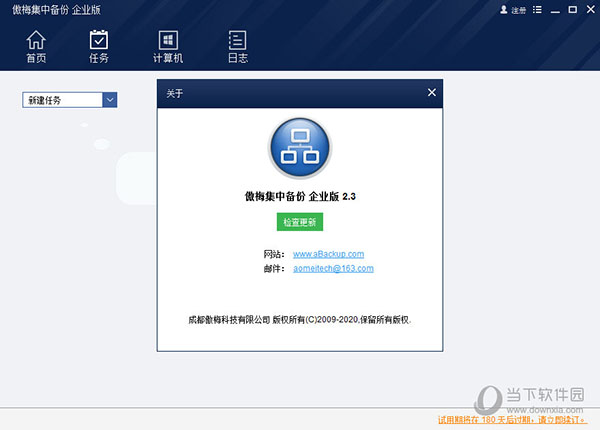Viewport: 600px width, 430px height.
Task: Click the copyright notice text
Action: pyautogui.click(x=300, y=320)
